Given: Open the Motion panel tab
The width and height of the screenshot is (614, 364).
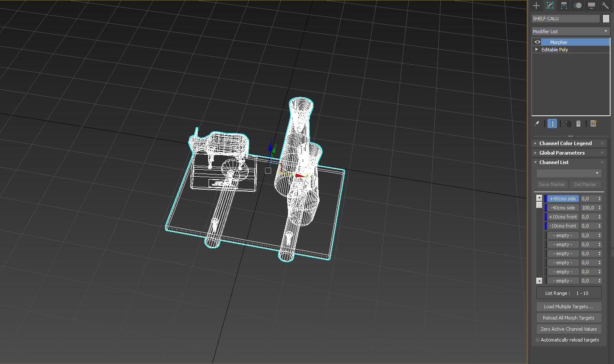Looking at the screenshot, I should (x=578, y=6).
